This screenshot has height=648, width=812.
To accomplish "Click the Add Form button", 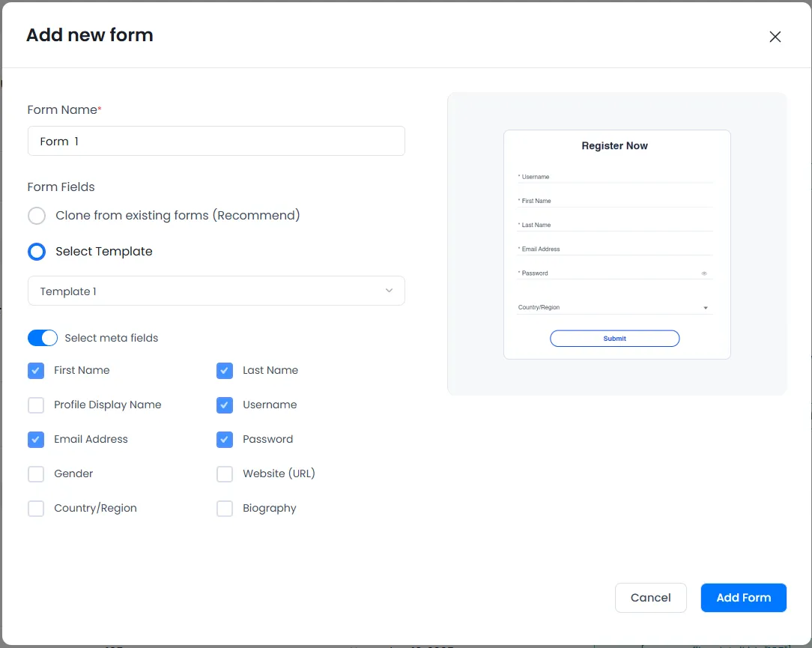I will tap(743, 597).
